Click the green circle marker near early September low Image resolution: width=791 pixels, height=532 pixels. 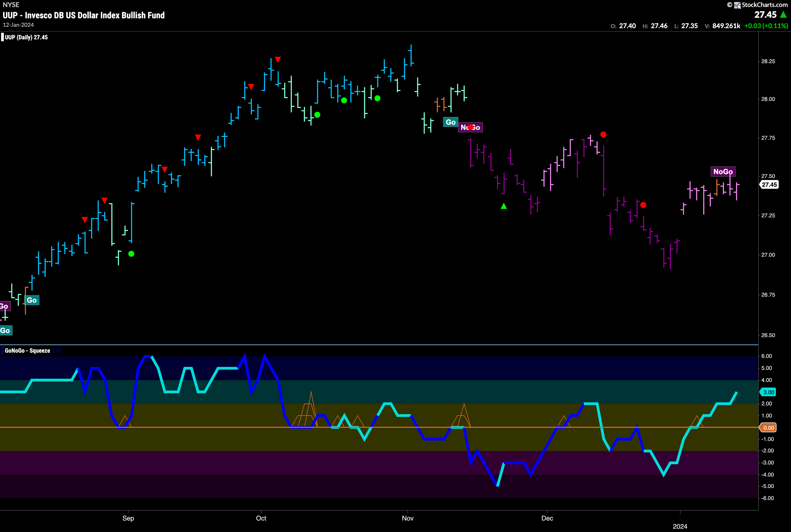[131, 254]
